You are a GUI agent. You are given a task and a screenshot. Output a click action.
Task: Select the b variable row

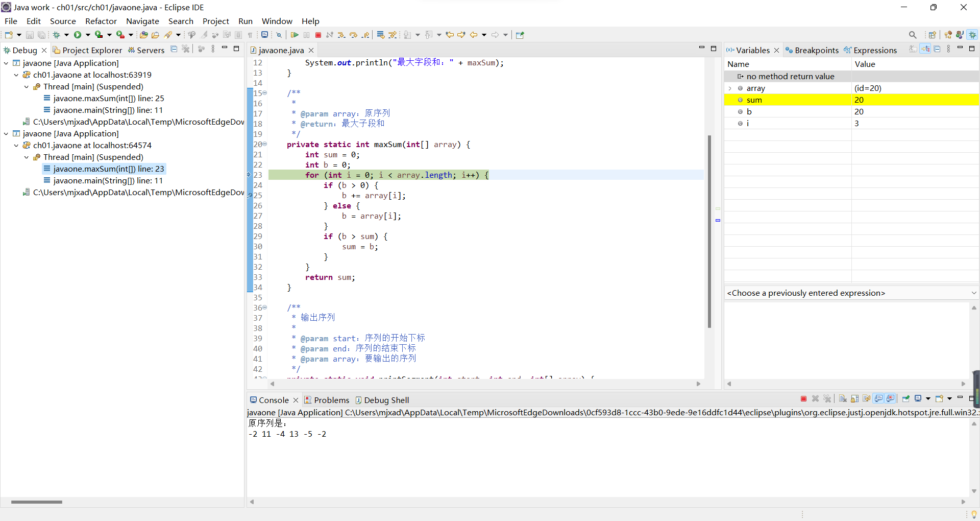pos(851,112)
